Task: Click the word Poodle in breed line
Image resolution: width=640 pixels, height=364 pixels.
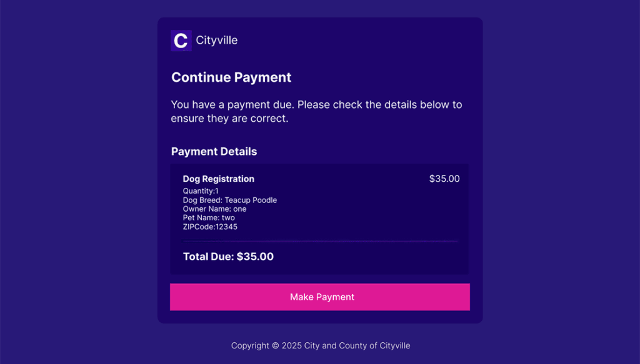Action: pos(263,200)
